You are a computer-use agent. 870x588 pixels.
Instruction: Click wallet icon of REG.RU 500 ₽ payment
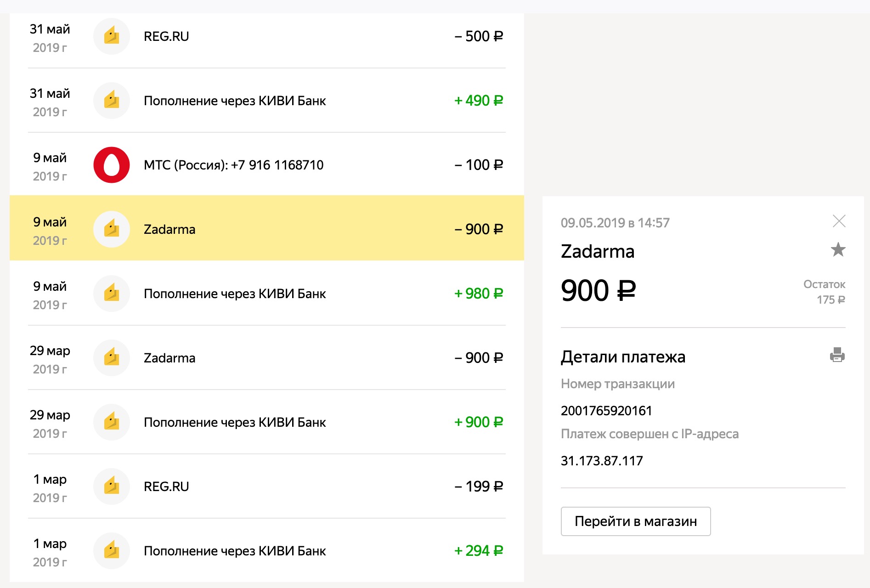(x=112, y=36)
